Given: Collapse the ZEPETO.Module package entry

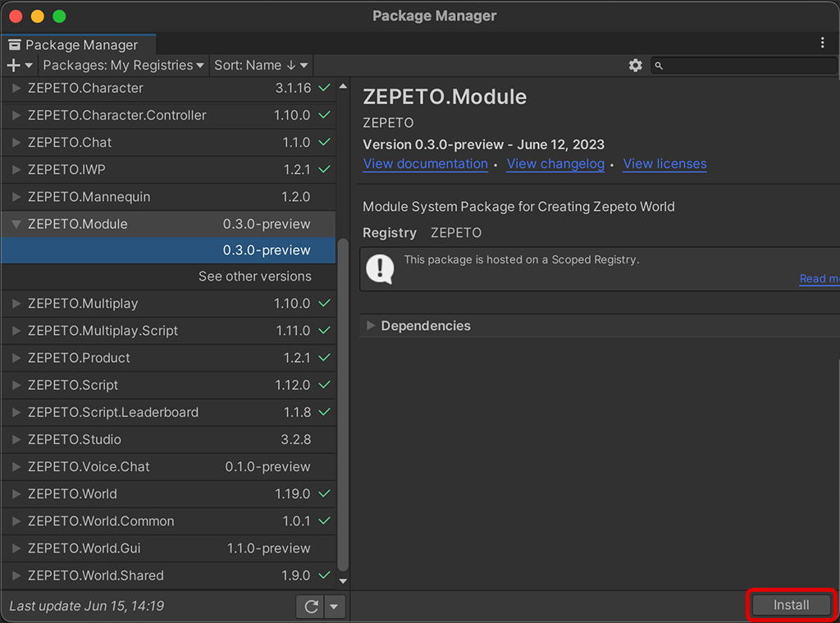Looking at the screenshot, I should click(16, 224).
